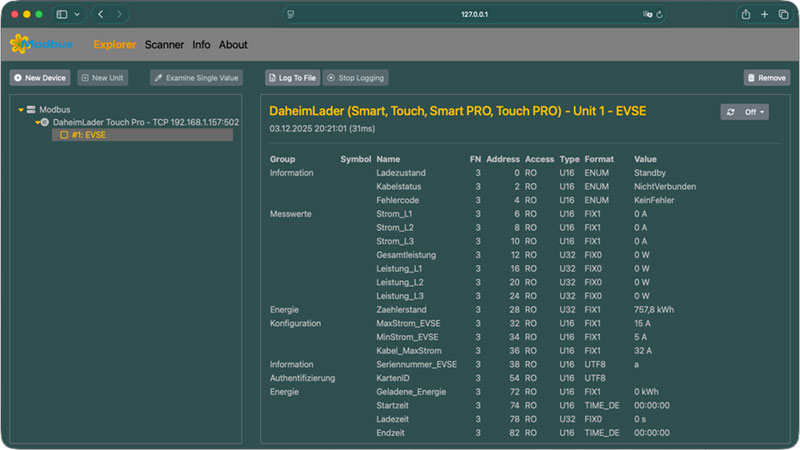
Task: Collapse the DaheimLader Touch Pro device node
Action: tap(35, 122)
